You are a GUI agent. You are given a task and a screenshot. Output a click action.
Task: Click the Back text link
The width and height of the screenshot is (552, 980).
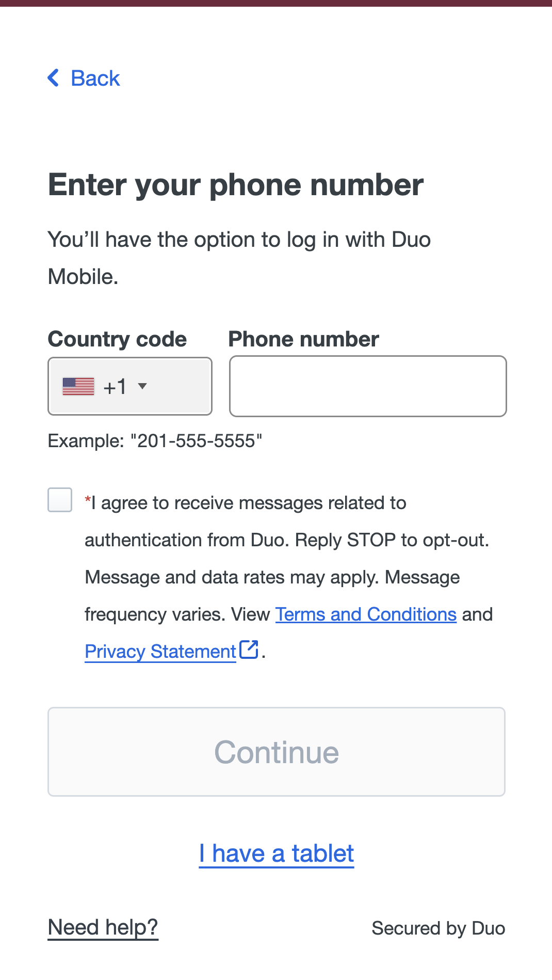(95, 78)
